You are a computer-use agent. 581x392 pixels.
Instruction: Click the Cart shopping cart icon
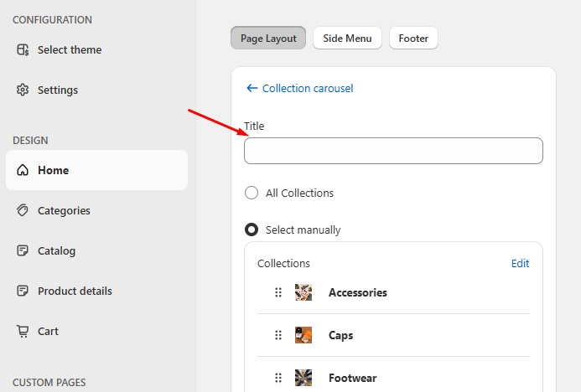[x=23, y=331]
